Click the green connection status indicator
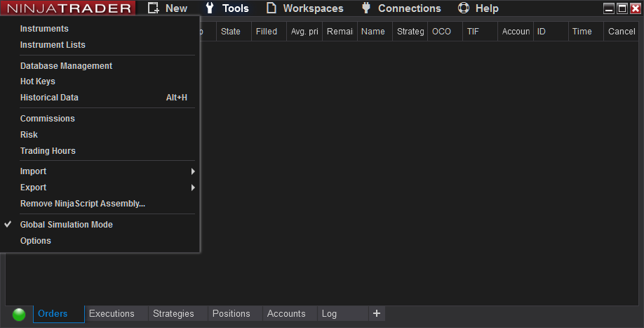Image resolution: width=644 pixels, height=328 pixels. click(x=19, y=314)
